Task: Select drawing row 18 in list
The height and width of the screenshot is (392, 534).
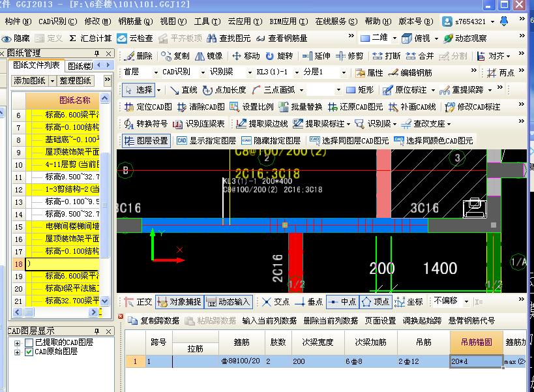Action: pos(56,264)
